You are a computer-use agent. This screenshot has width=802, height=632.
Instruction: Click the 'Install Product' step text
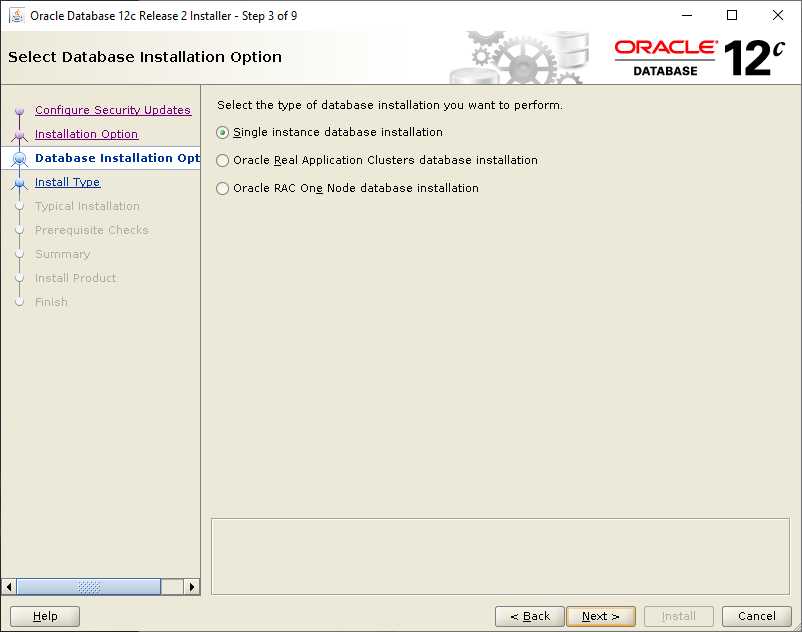point(75,278)
